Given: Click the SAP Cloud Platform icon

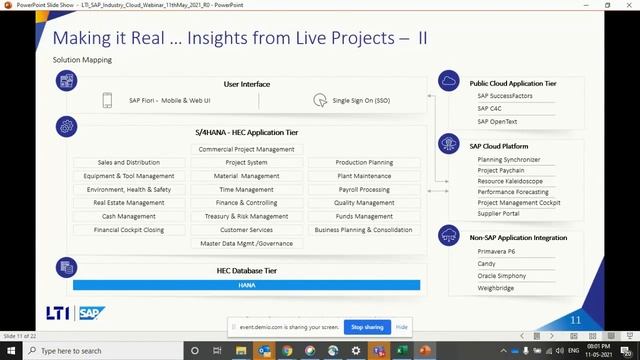Looking at the screenshot, I should click(x=449, y=143).
